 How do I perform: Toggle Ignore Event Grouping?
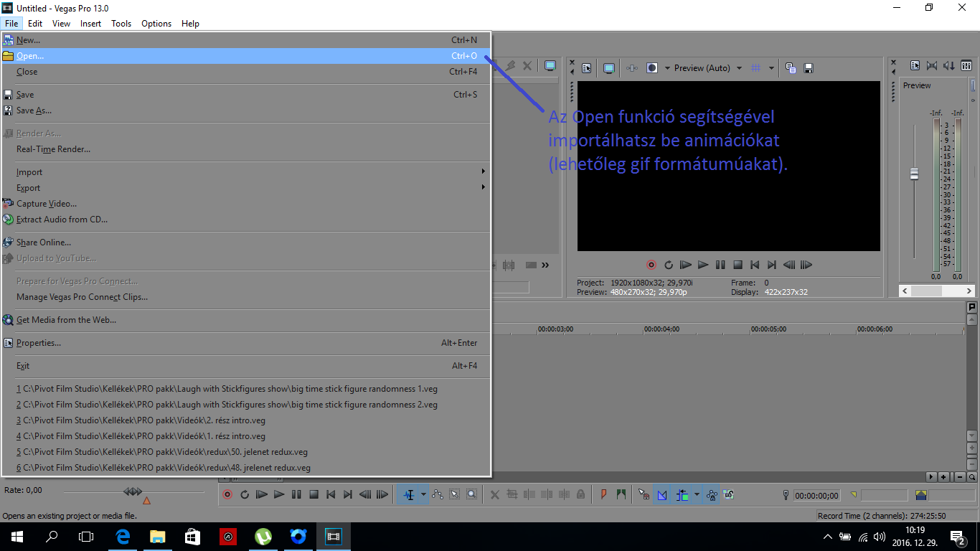point(729,494)
